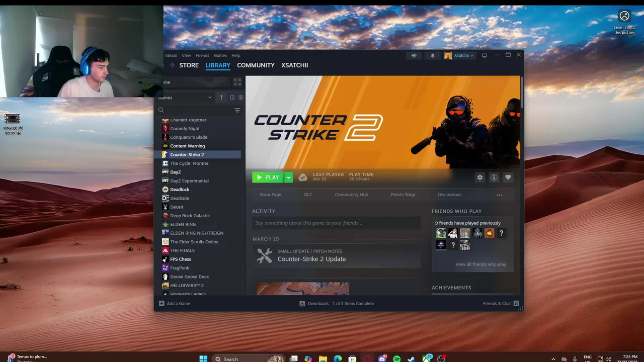Toggle the Ready to Play filter icon
Image resolution: width=644 pixels, height=362 pixels.
pyautogui.click(x=240, y=98)
